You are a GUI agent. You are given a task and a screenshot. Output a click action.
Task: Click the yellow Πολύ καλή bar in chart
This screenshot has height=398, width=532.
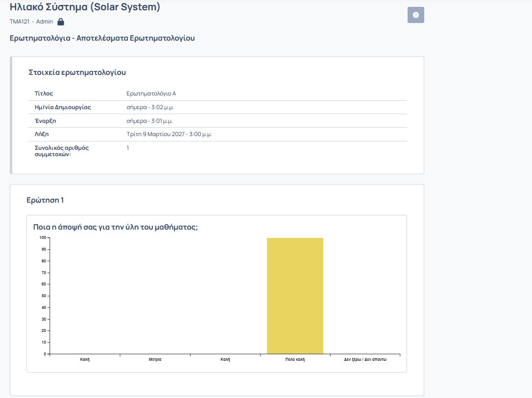[295, 296]
